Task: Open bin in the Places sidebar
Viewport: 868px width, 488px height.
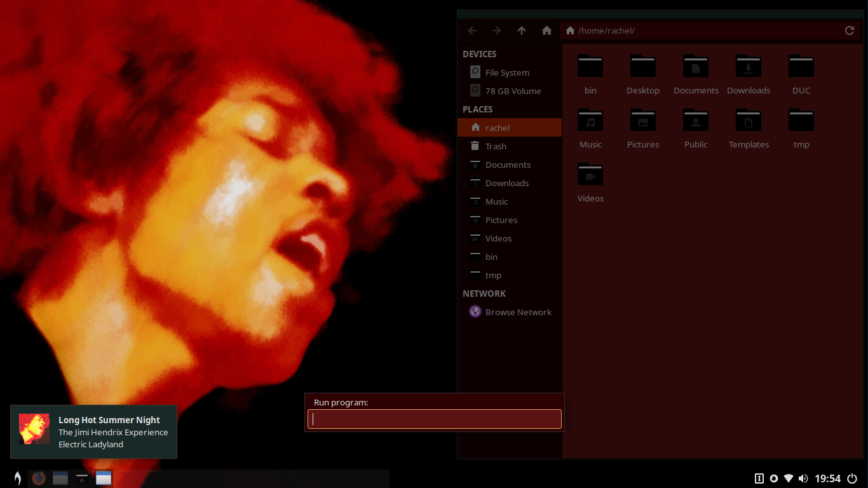Action: (x=510, y=257)
